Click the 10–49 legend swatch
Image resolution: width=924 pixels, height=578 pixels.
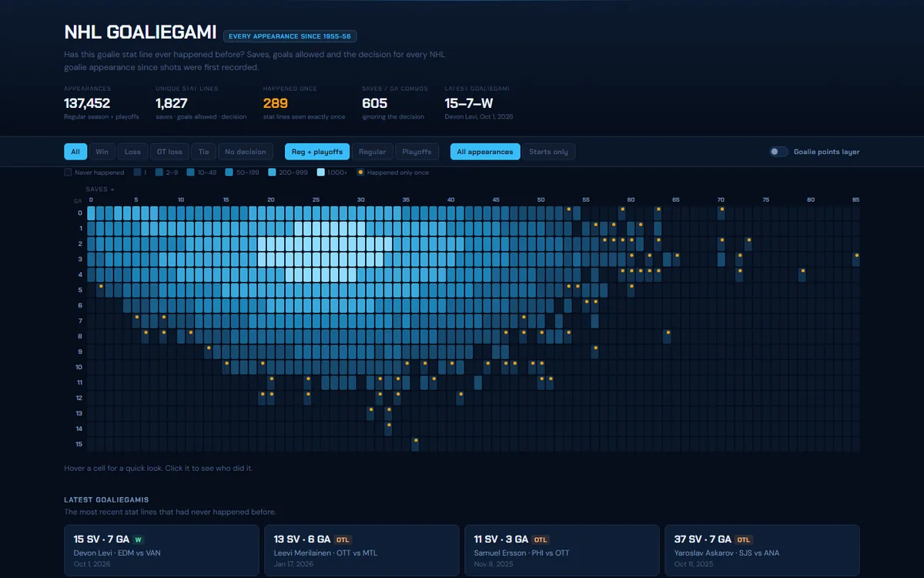(190, 173)
